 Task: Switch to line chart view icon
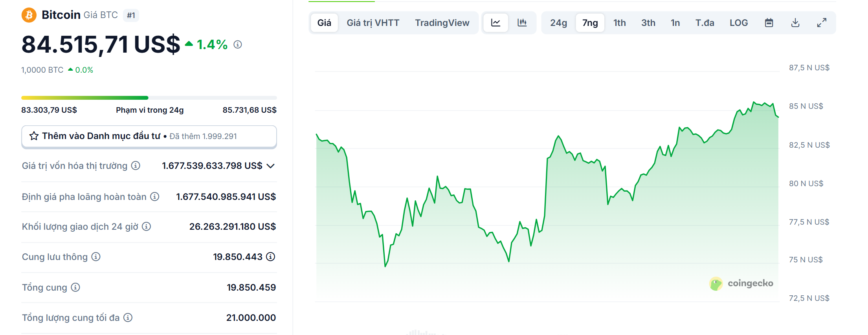[x=496, y=23]
